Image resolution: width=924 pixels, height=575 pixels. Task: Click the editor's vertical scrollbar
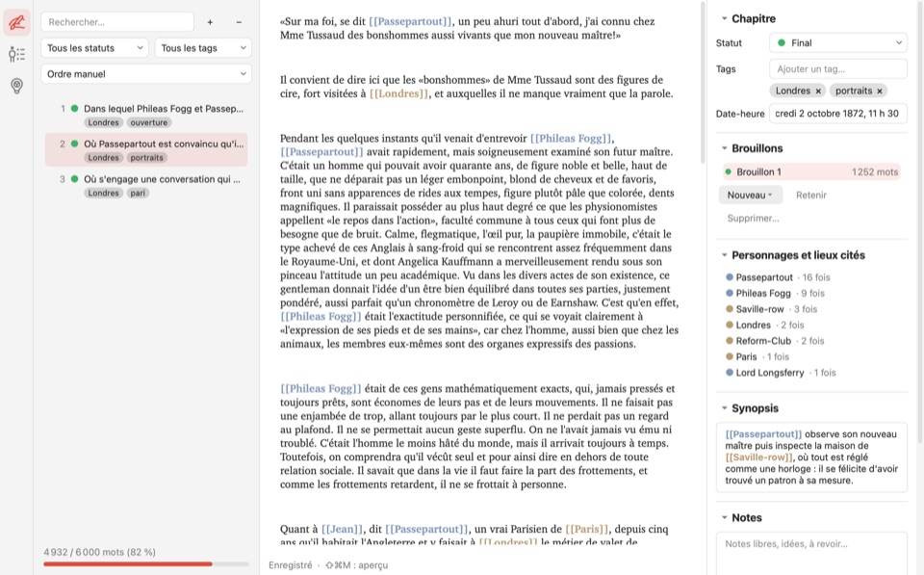pyautogui.click(x=702, y=83)
